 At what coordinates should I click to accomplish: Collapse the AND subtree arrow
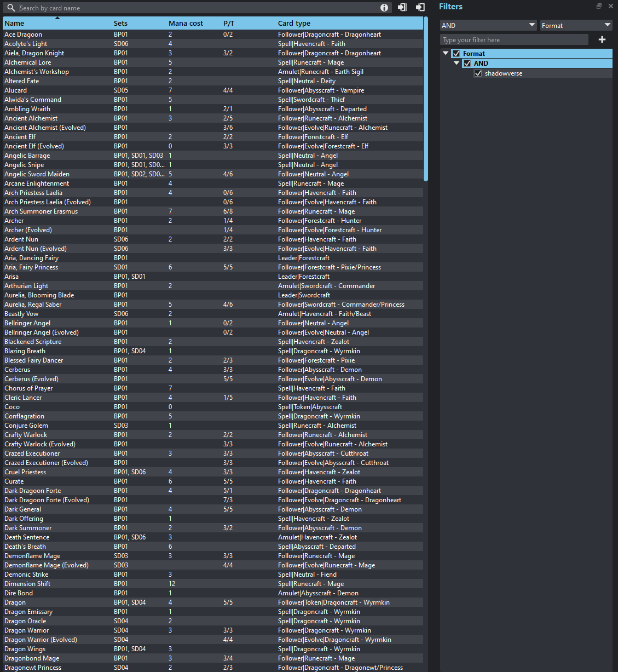pos(457,63)
